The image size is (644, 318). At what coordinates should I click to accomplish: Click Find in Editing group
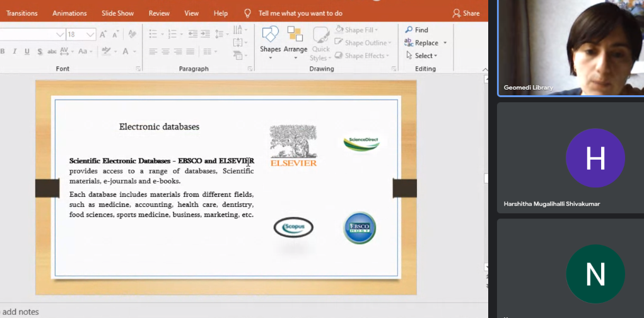click(x=416, y=30)
